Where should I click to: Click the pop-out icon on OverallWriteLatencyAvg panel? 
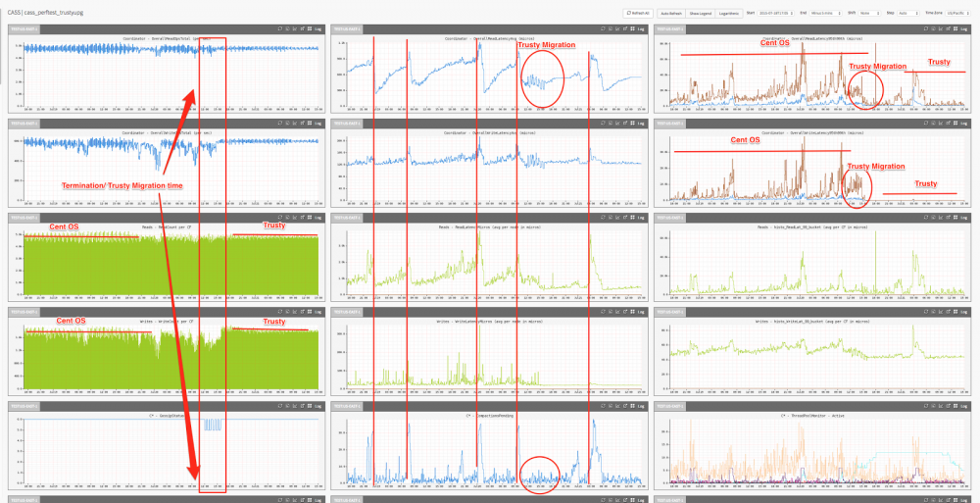[x=625, y=124]
